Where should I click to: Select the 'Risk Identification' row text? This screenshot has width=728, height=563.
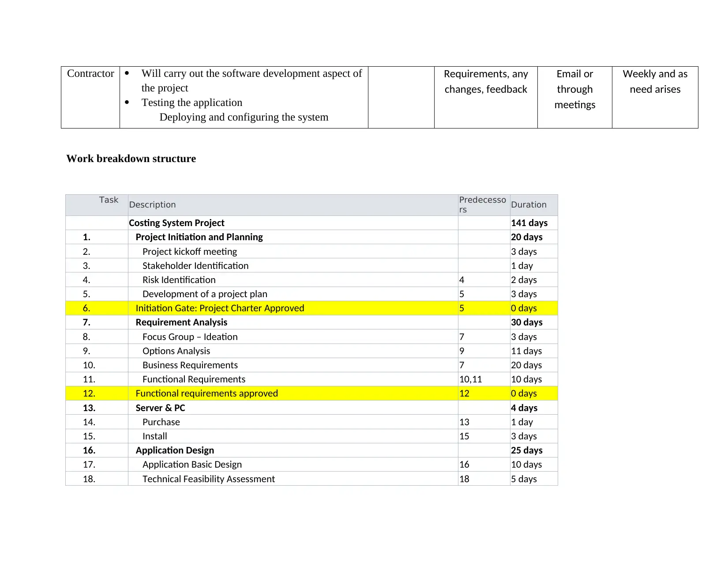pyautogui.click(x=179, y=280)
